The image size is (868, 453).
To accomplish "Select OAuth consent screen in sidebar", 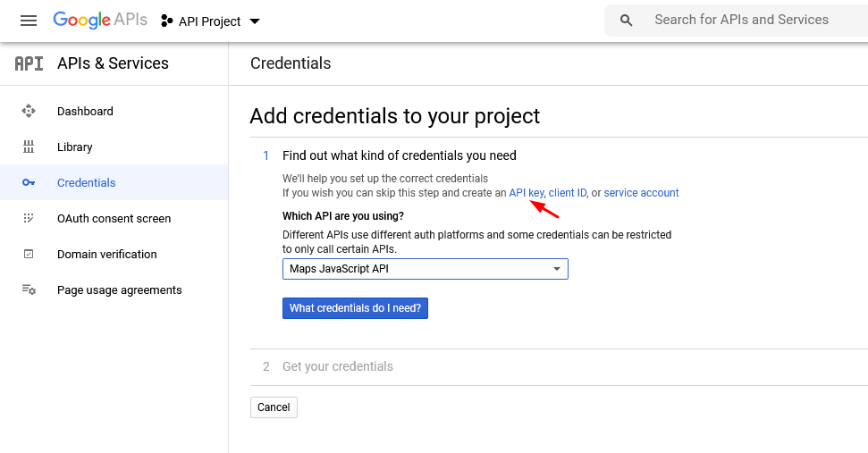I will click(x=114, y=219).
